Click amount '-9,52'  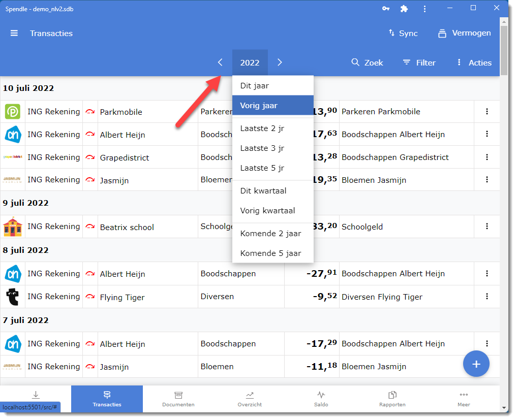pos(325,297)
